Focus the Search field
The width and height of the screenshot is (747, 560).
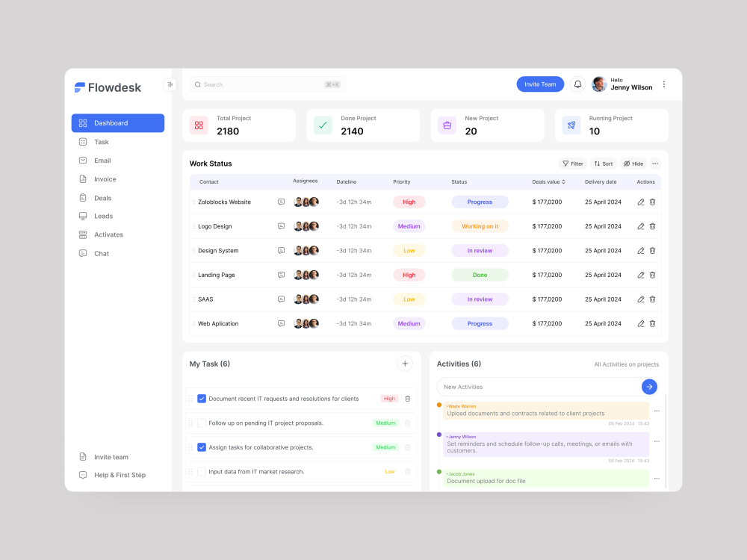(267, 84)
